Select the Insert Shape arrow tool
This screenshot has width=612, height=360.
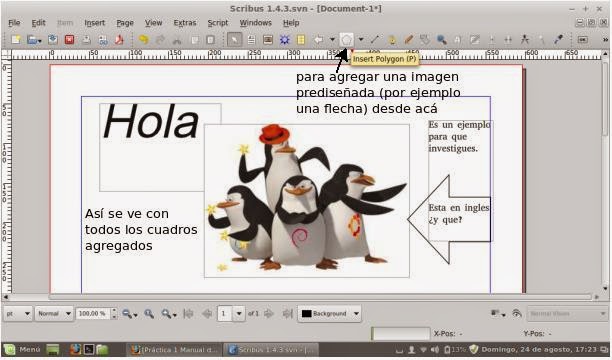pyautogui.click(x=319, y=39)
